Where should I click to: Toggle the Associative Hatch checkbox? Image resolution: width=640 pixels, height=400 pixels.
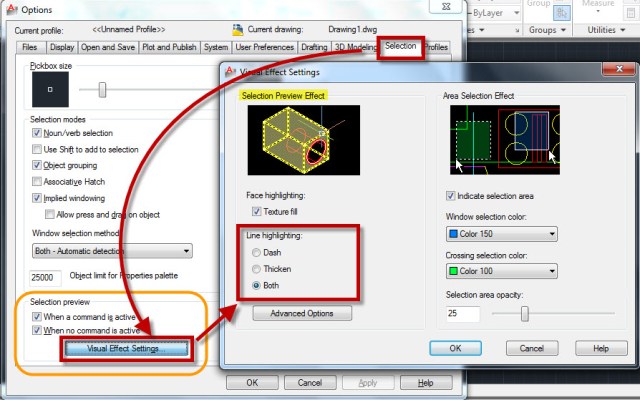coord(37,182)
